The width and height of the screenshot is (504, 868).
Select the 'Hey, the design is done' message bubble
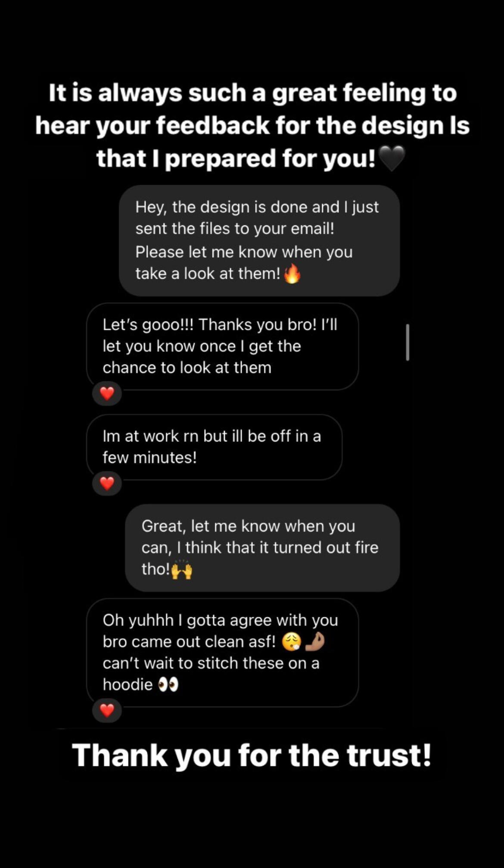(x=259, y=240)
